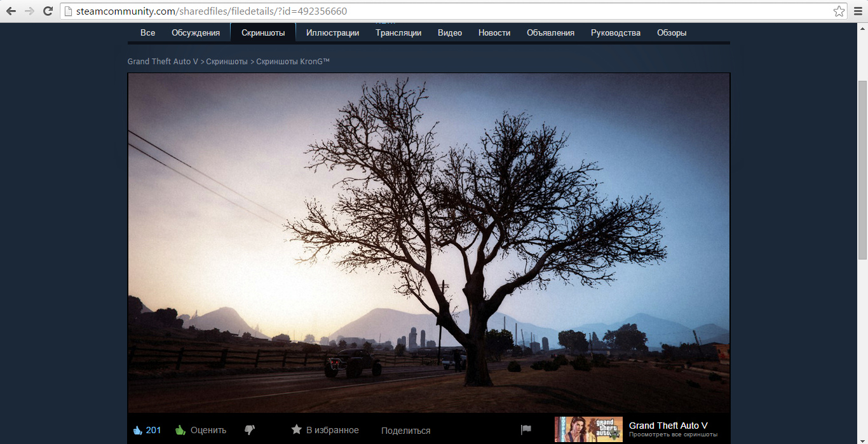Image resolution: width=868 pixels, height=444 pixels.
Task: Click the green thumbs-up Оценить button
Action: 201,431
